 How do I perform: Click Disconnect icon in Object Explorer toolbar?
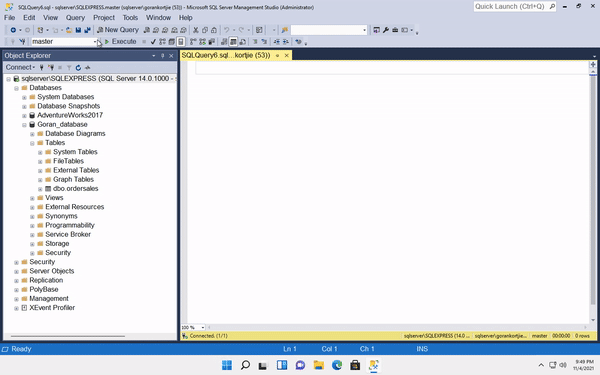pos(51,67)
